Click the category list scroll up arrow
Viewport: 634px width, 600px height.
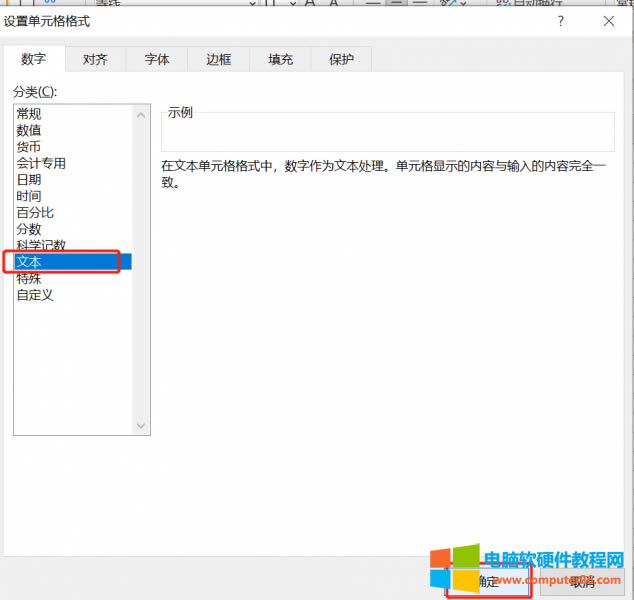141,113
